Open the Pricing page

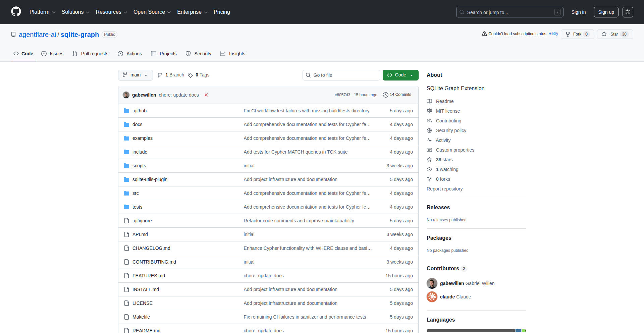pos(222,12)
